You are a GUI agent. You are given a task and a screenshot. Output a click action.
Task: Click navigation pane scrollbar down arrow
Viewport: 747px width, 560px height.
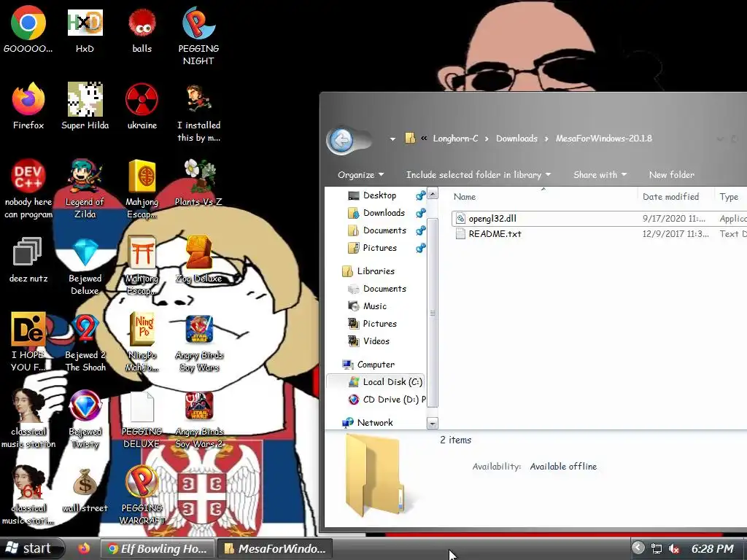[433, 424]
